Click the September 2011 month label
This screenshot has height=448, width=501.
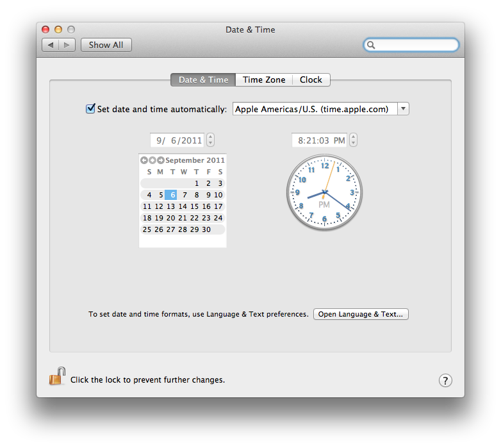195,160
